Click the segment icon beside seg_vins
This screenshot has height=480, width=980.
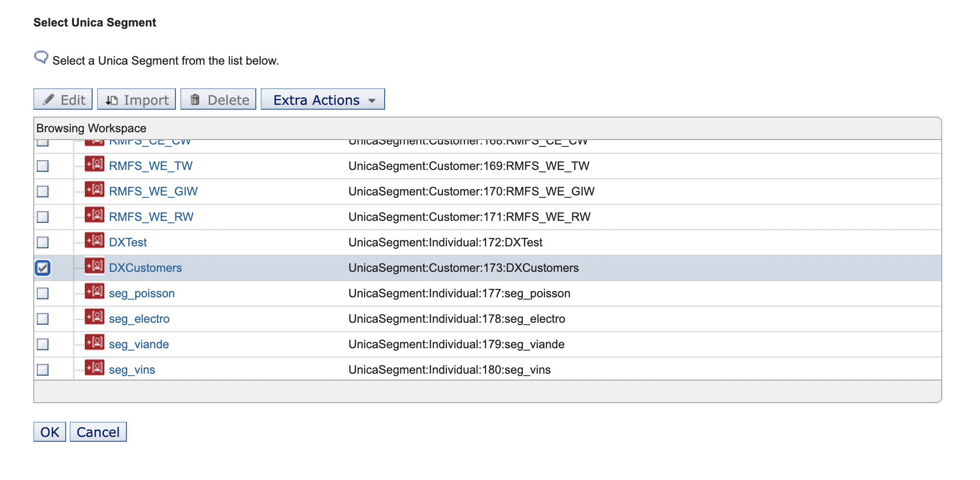coord(95,368)
